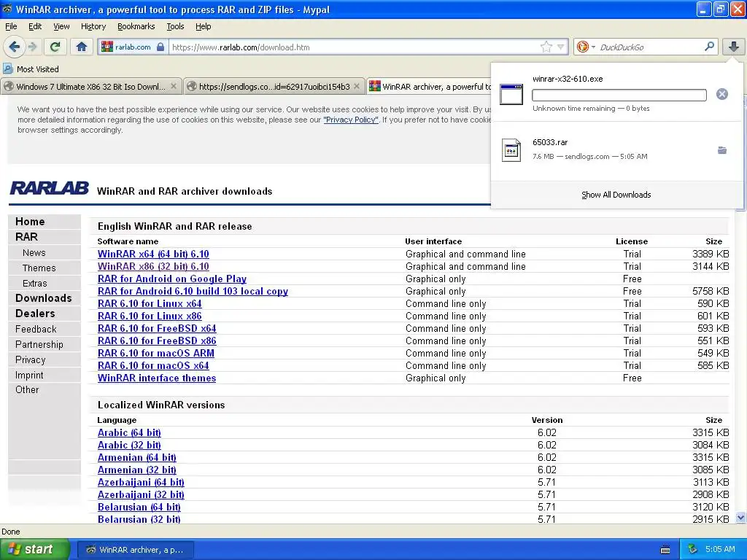The width and height of the screenshot is (747, 560).
Task: Open the Tools menu
Action: point(175,26)
